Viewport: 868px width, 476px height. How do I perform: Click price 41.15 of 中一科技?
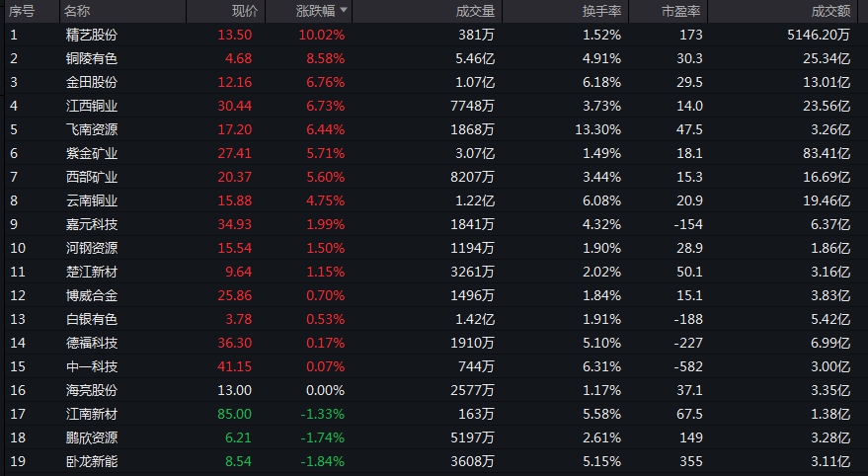pos(235,366)
